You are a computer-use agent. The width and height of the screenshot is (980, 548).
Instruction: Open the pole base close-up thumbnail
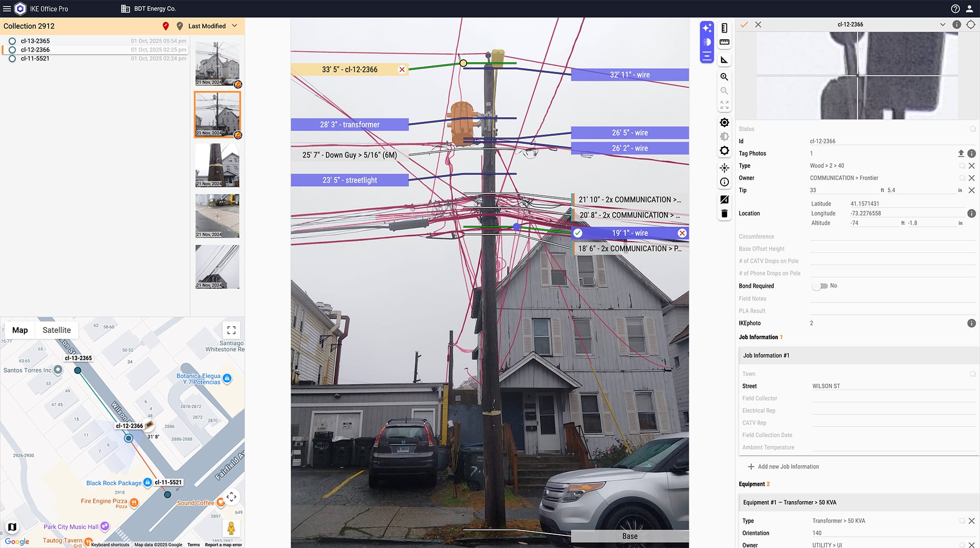tap(217, 165)
